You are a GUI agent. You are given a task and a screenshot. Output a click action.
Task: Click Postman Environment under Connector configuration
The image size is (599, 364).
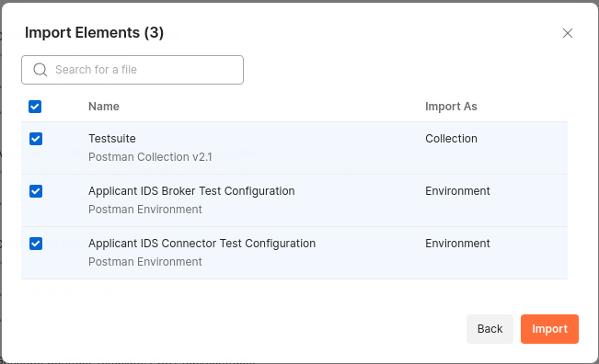(145, 261)
